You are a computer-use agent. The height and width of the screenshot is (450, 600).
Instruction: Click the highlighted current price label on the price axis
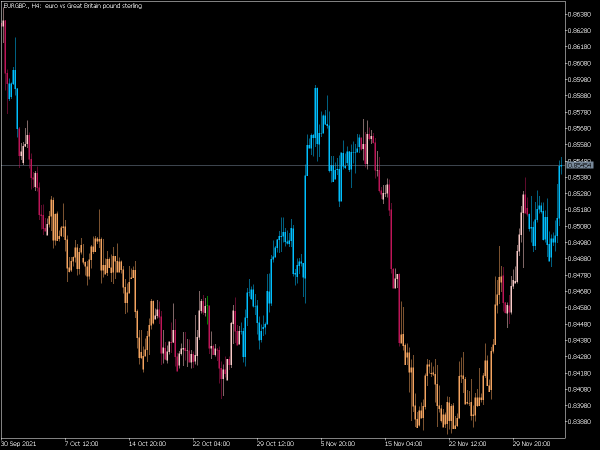pos(580,165)
